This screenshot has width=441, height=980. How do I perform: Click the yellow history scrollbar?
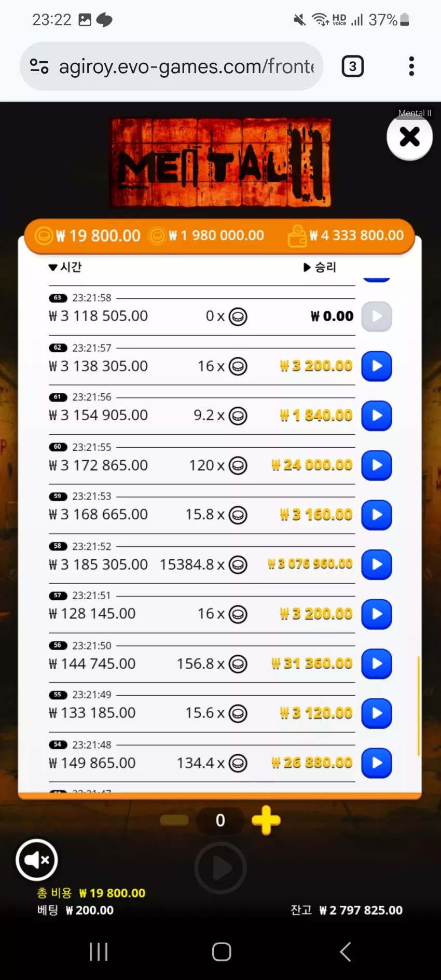[x=418, y=706]
